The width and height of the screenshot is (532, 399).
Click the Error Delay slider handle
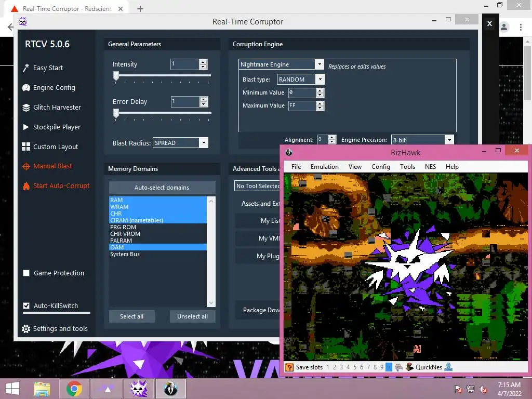(116, 114)
